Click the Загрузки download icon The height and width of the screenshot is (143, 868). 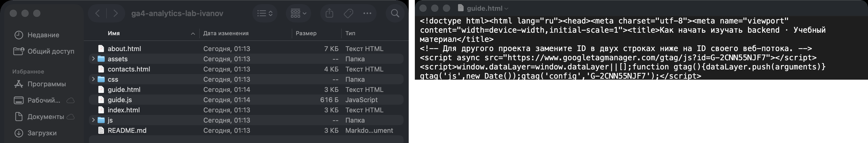click(x=19, y=133)
